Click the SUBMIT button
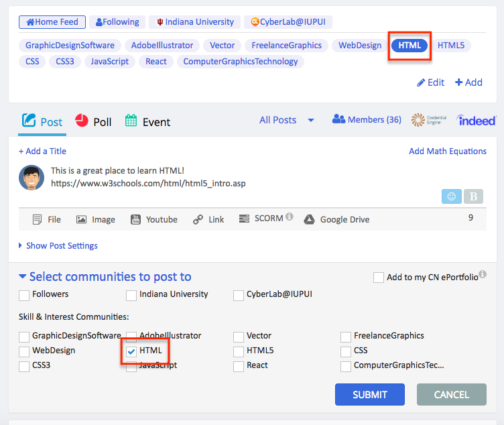The image size is (504, 425). click(370, 394)
